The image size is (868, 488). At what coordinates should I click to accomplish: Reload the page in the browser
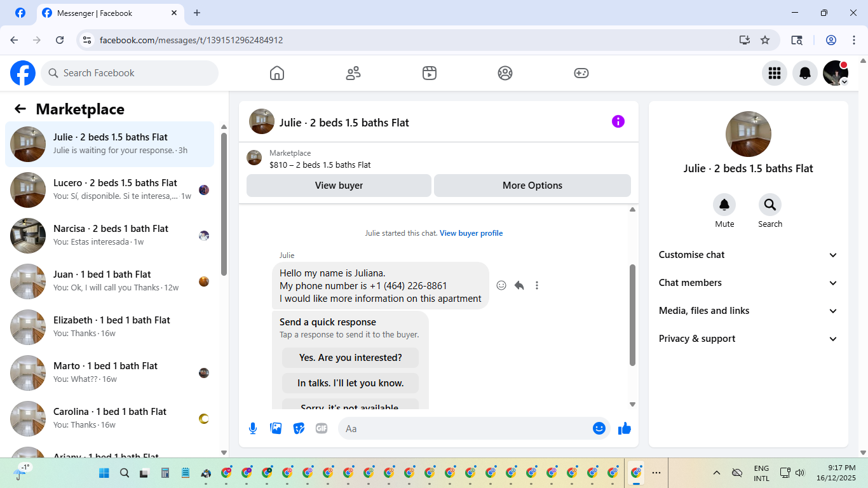coord(60,40)
